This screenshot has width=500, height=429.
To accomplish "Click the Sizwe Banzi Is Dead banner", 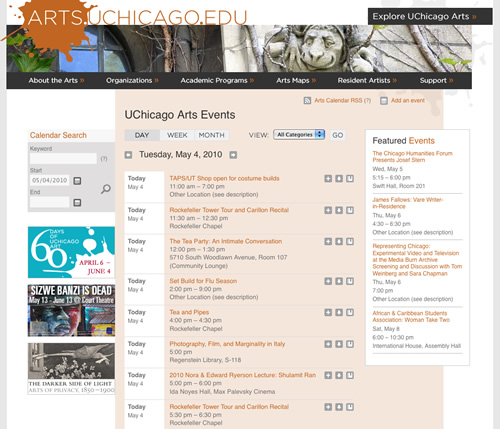I will tap(71, 310).
